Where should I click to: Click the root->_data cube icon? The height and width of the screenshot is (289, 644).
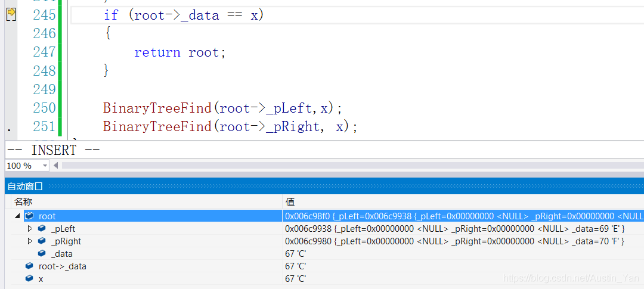[x=29, y=266]
